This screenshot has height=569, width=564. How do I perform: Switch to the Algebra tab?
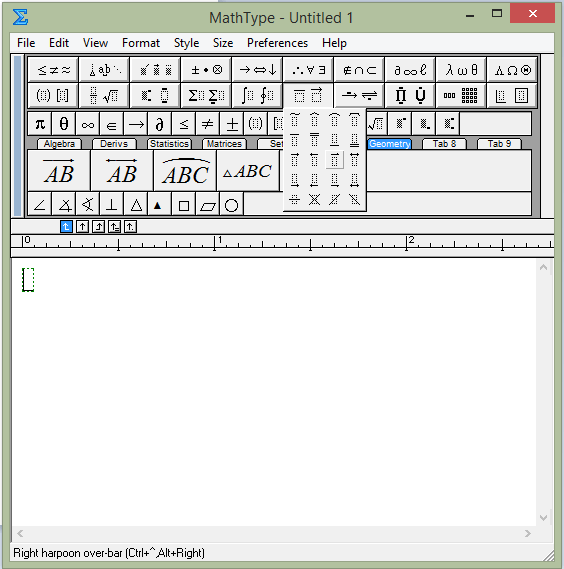pyautogui.click(x=59, y=144)
